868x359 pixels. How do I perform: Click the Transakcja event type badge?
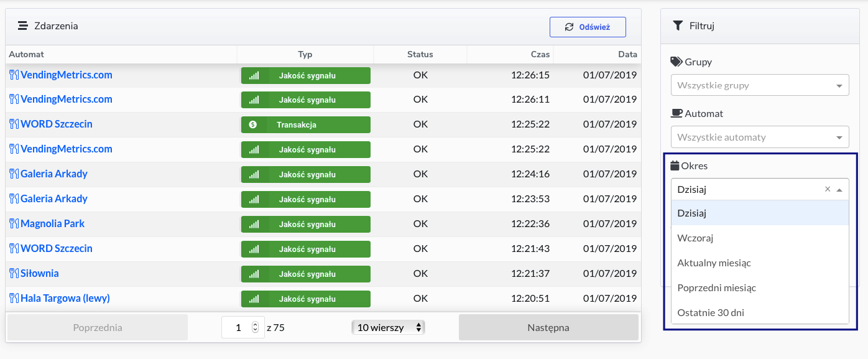[306, 124]
